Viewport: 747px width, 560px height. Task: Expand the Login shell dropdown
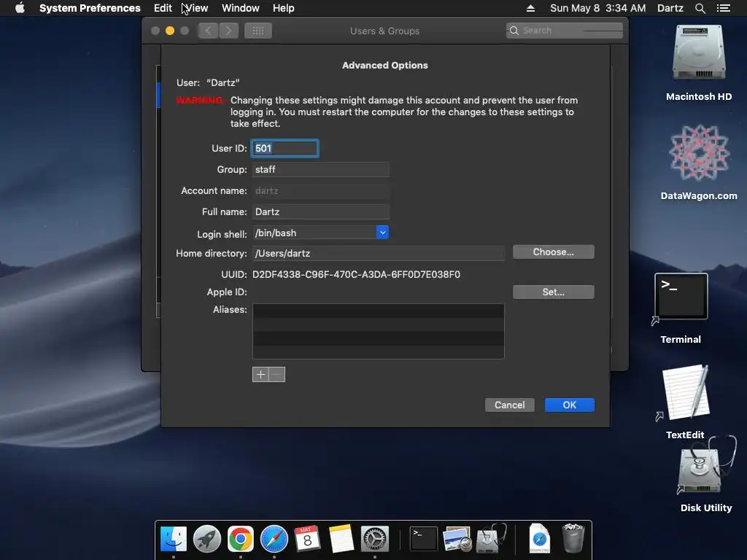[382, 233]
